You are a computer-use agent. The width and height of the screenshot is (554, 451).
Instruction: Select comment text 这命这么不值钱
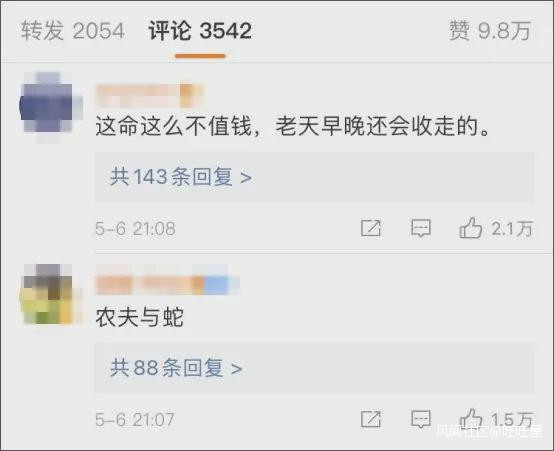click(x=173, y=126)
